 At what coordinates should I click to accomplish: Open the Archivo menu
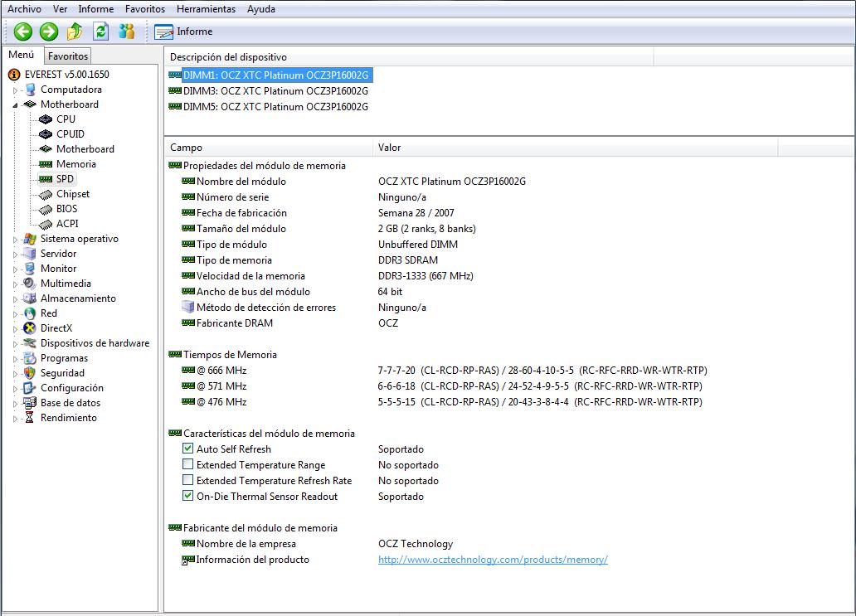pyautogui.click(x=24, y=9)
